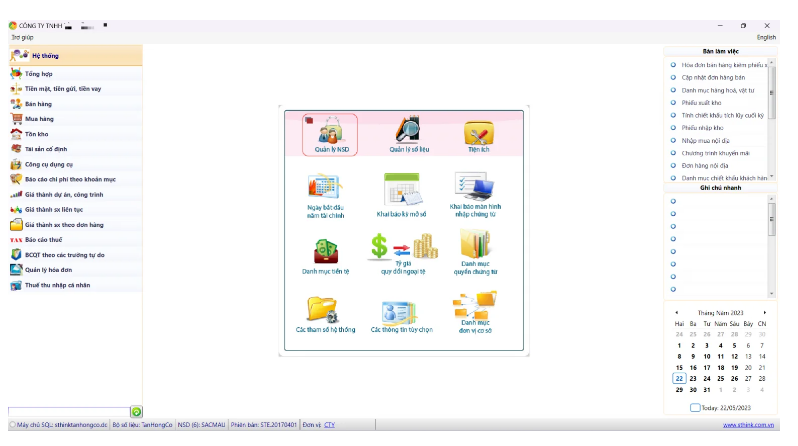Select Bán hàng in the left sidebar
The width and height of the screenshot is (798, 446).
39,103
